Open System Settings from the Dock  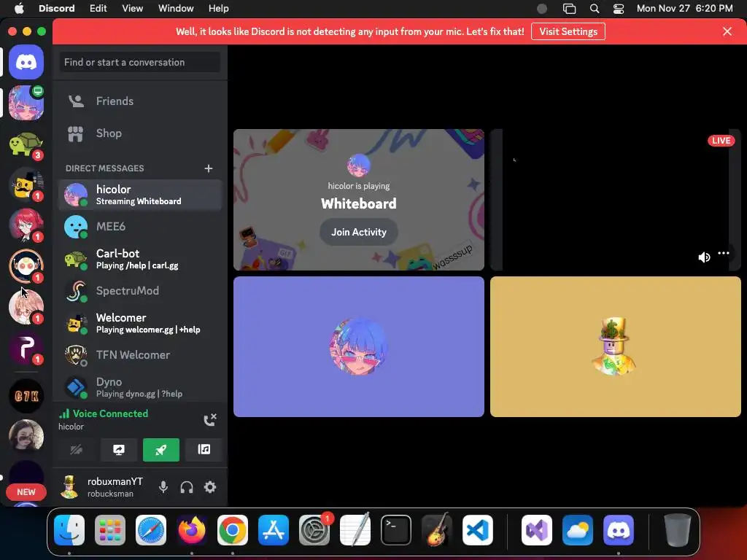(314, 529)
